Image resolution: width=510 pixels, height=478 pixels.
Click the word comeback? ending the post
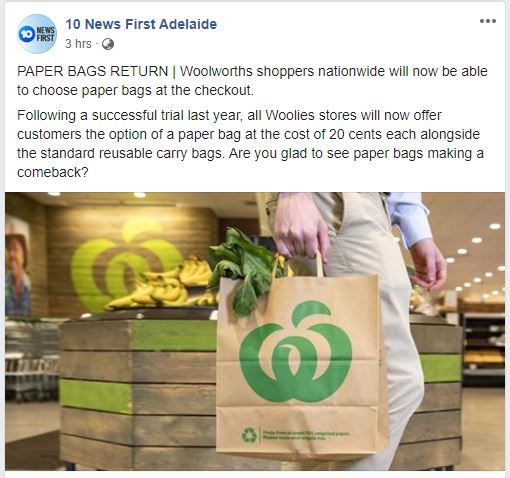[53, 172]
